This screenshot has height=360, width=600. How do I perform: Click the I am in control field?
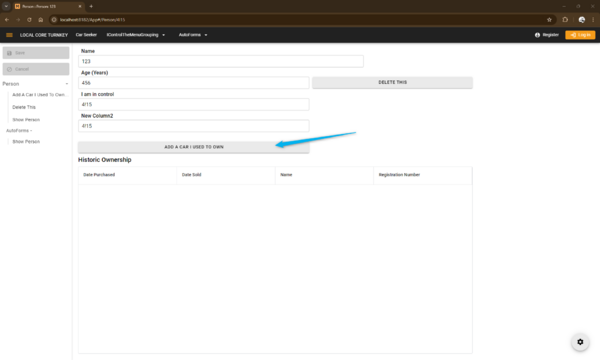pos(194,104)
